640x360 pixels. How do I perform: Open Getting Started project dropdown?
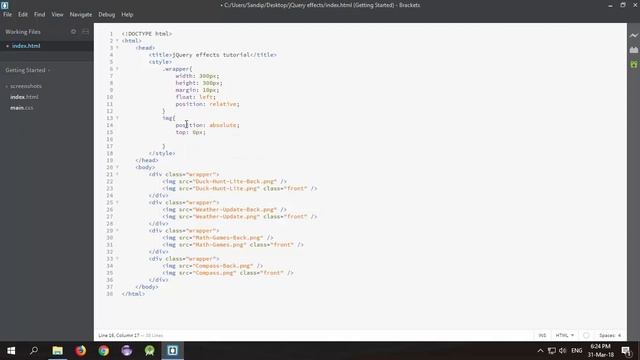pyautogui.click(x=28, y=70)
